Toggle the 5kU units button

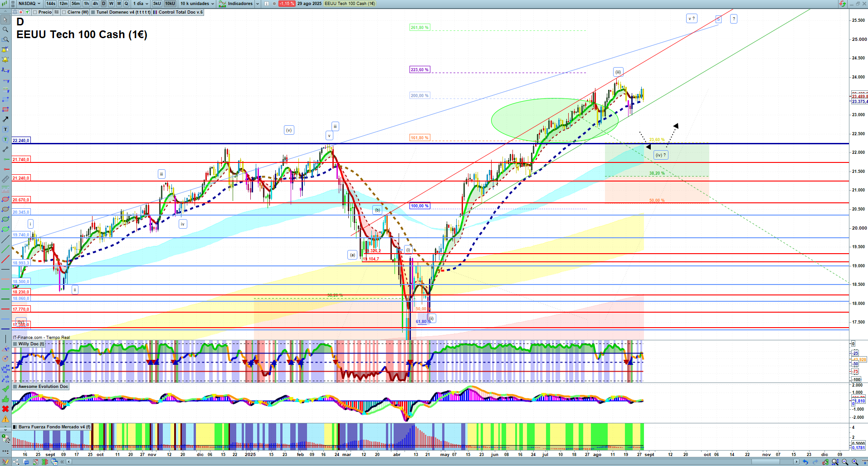pos(157,4)
